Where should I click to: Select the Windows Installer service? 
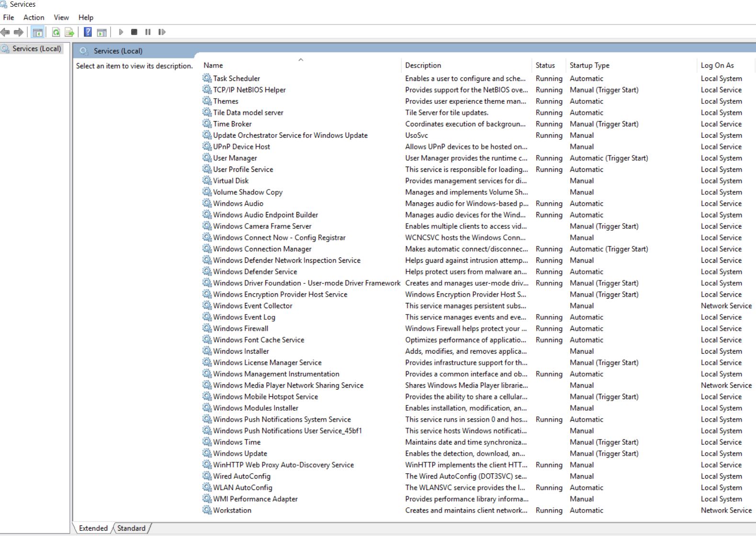pyautogui.click(x=241, y=351)
